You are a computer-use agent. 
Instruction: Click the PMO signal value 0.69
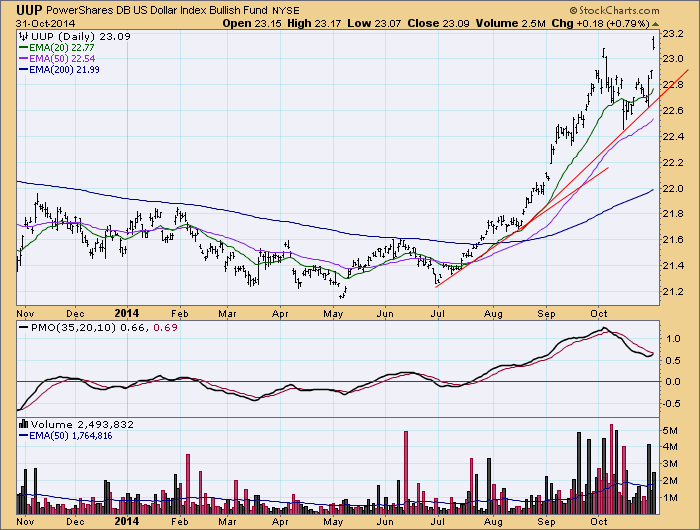[x=165, y=327]
